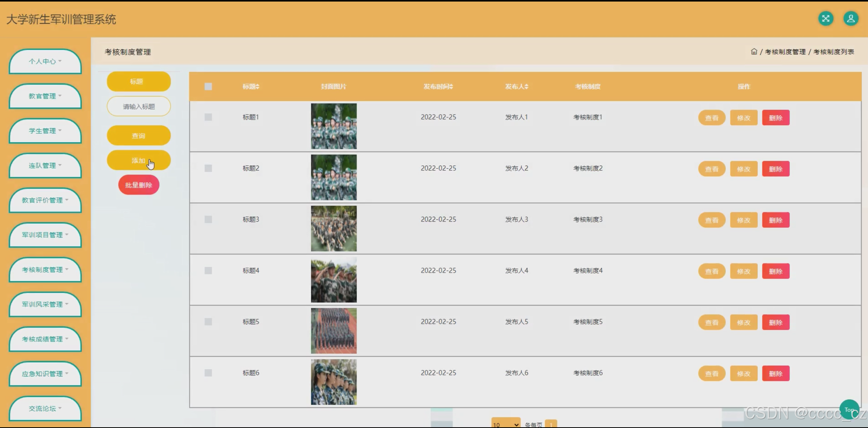Image resolution: width=868 pixels, height=428 pixels.
Task: Click the 请输入标题 search input field
Action: click(x=138, y=107)
